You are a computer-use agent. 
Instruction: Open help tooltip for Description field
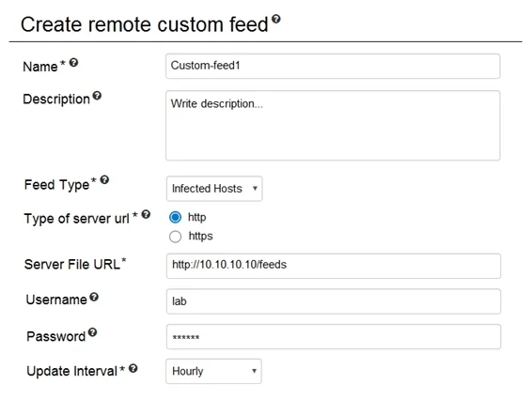[x=97, y=96]
